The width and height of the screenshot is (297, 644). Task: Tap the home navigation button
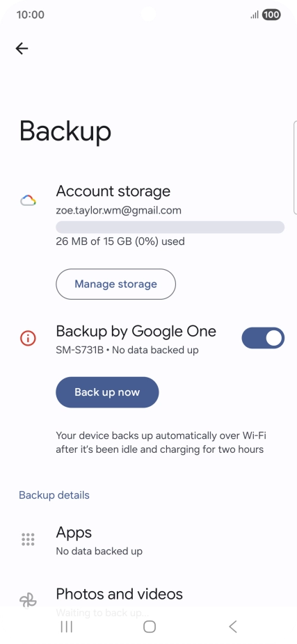[x=149, y=627]
